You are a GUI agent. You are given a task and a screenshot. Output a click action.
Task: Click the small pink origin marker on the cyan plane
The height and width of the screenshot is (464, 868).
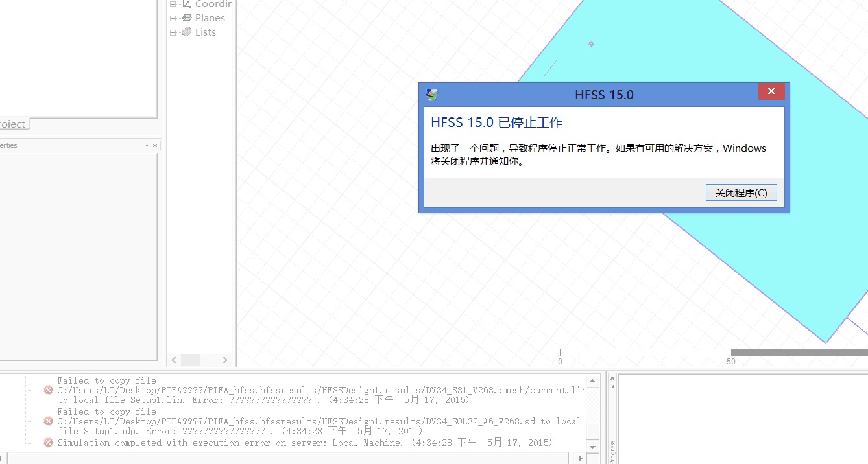(x=591, y=44)
